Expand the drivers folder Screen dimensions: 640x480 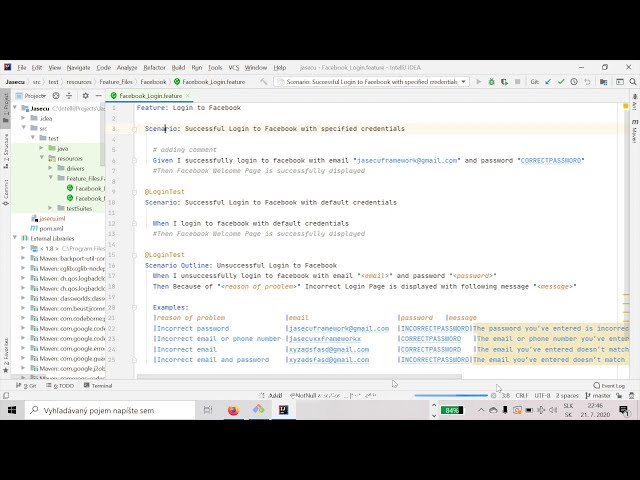(51, 168)
